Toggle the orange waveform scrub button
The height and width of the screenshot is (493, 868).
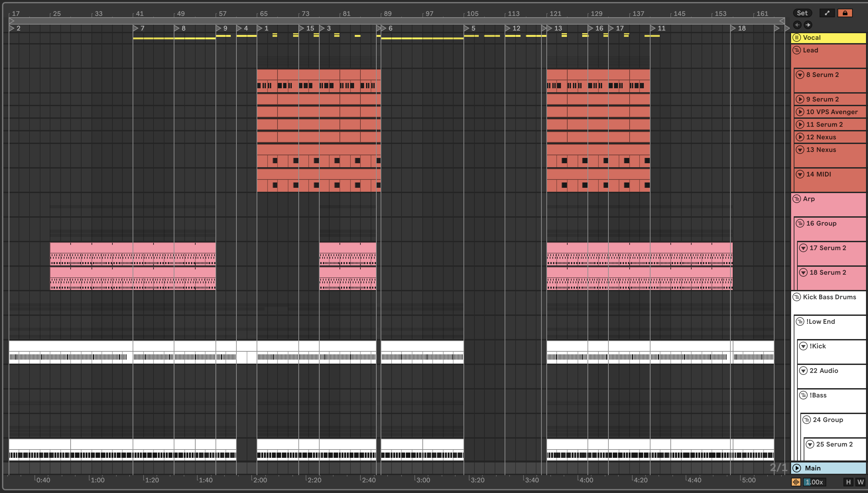796,482
